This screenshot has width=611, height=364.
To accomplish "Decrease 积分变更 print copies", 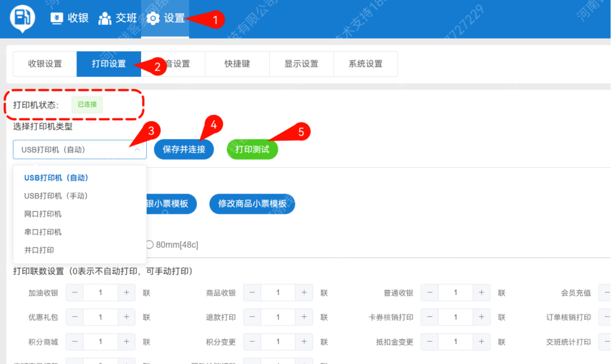I will [252, 342].
